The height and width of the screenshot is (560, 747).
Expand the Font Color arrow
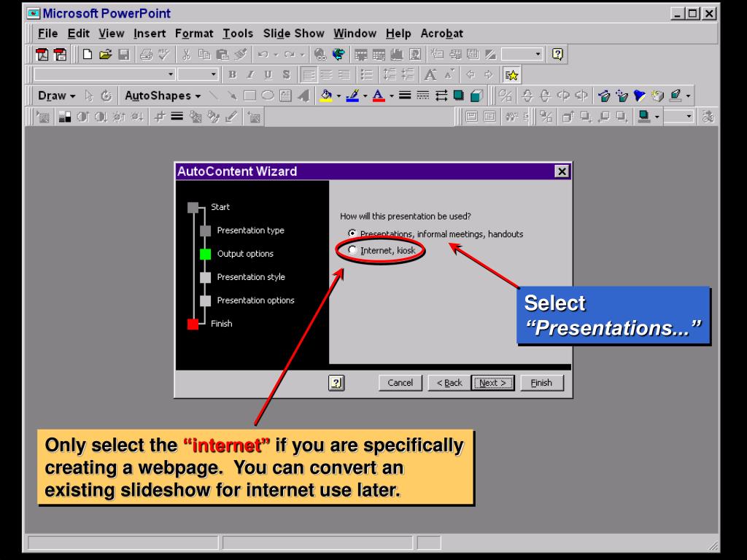(392, 96)
